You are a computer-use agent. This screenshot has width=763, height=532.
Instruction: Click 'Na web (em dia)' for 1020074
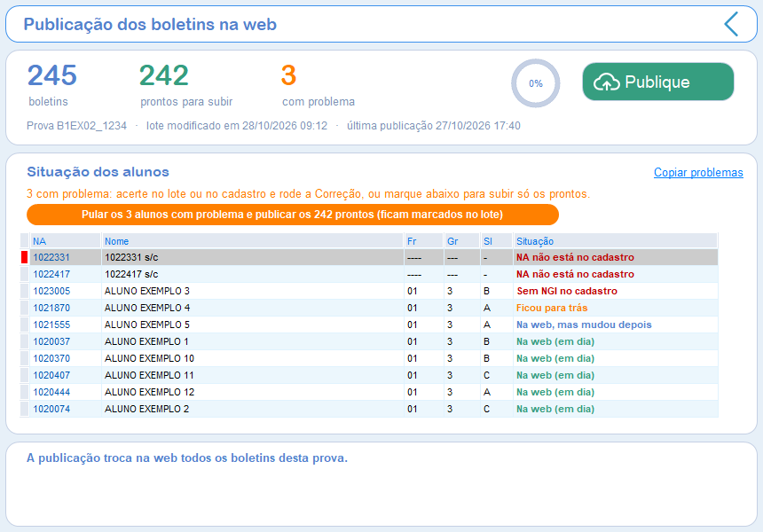coord(555,409)
